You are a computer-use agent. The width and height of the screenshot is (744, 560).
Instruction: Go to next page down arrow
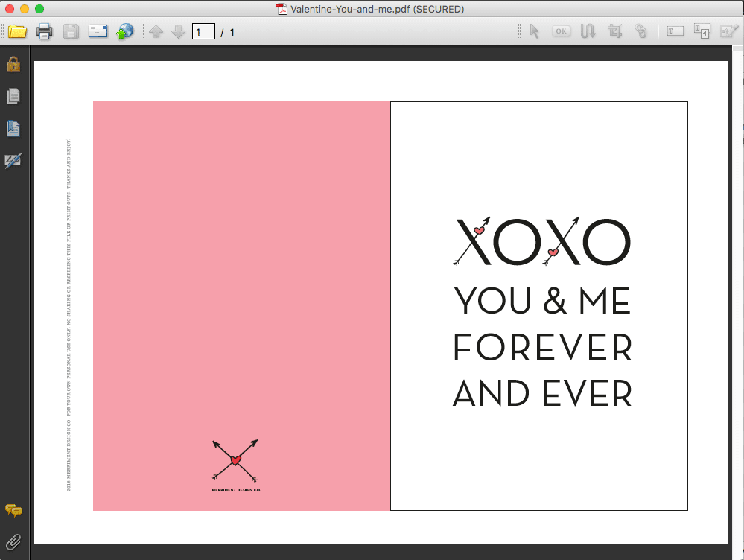pos(178,32)
